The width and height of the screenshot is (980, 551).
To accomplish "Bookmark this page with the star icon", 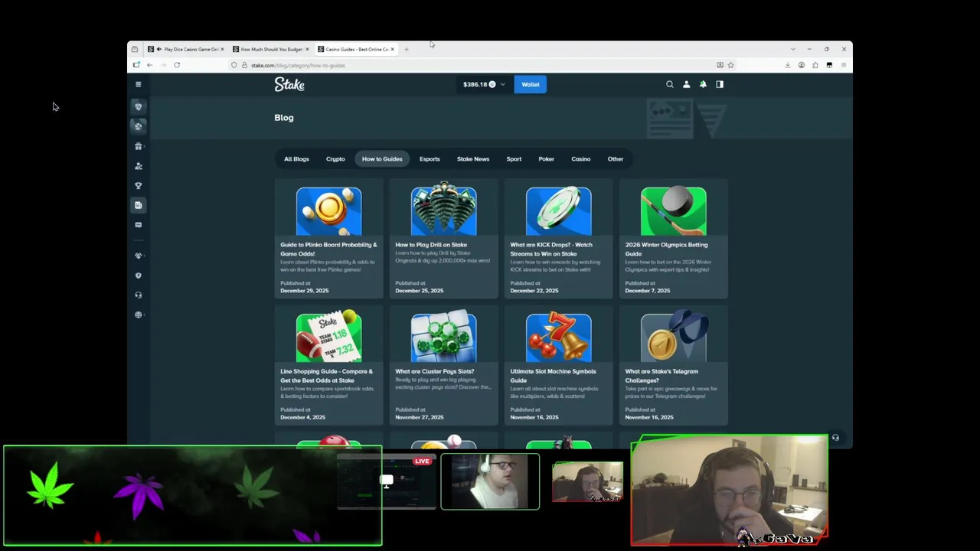I will click(x=730, y=65).
